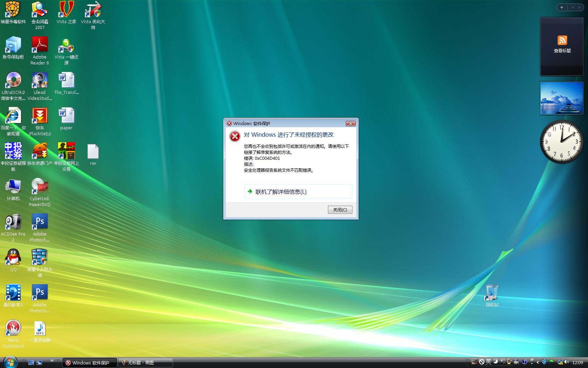Switch to the 无标题 - 画图 taskbar button
The width and height of the screenshot is (588, 368).
[146, 363]
